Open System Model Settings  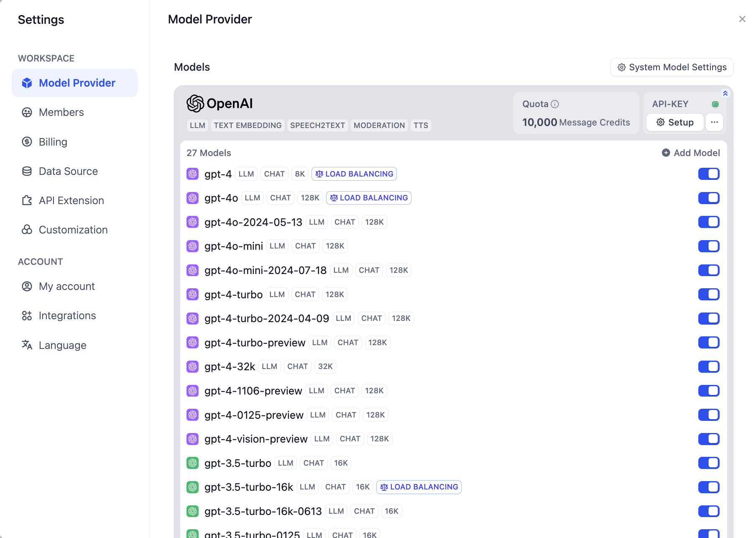coord(672,67)
